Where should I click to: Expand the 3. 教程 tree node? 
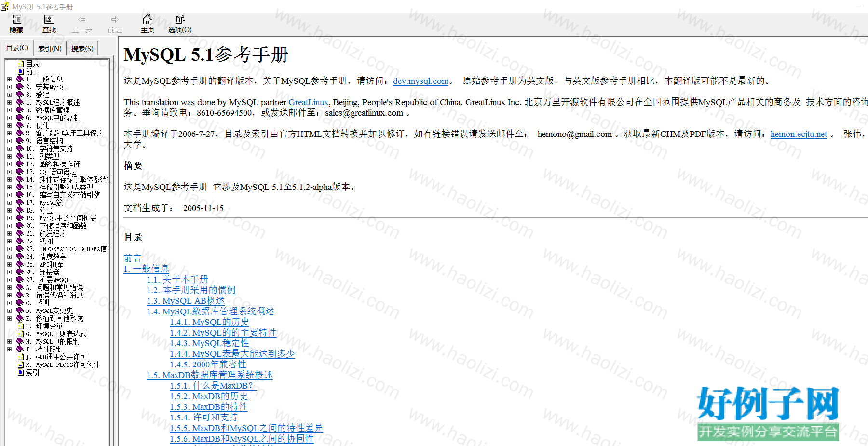9,95
